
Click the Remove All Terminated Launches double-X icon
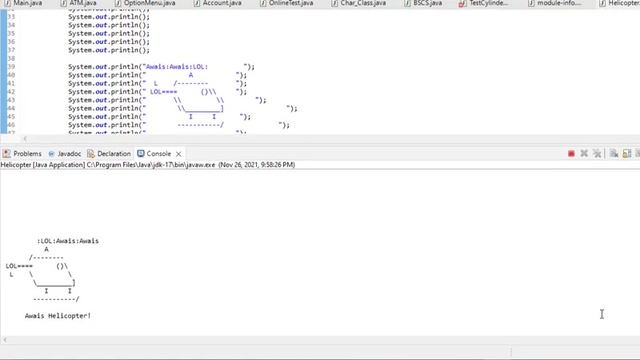[x=597, y=153]
